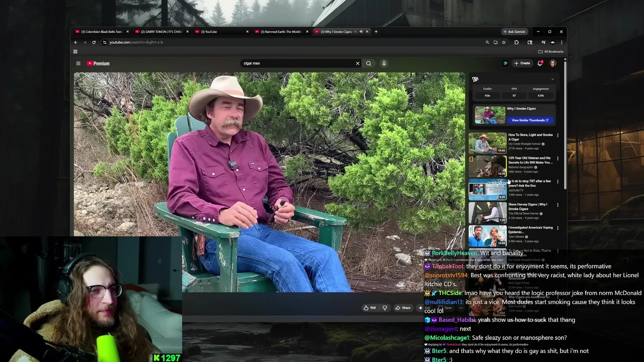This screenshot has width=644, height=362.
Task: Open All Bookmarks folder
Action: 551,51
